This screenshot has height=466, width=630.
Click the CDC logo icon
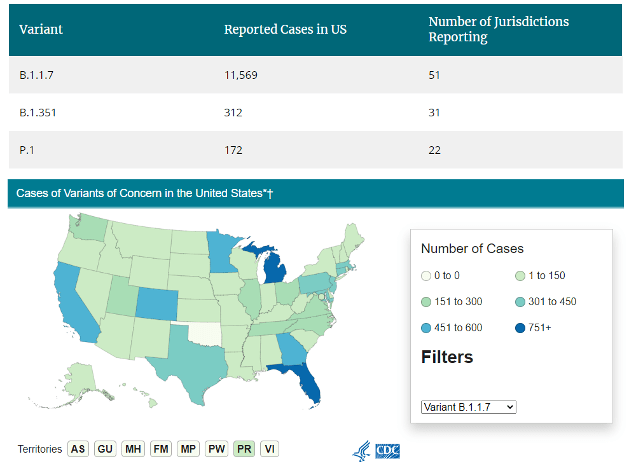[x=386, y=451]
